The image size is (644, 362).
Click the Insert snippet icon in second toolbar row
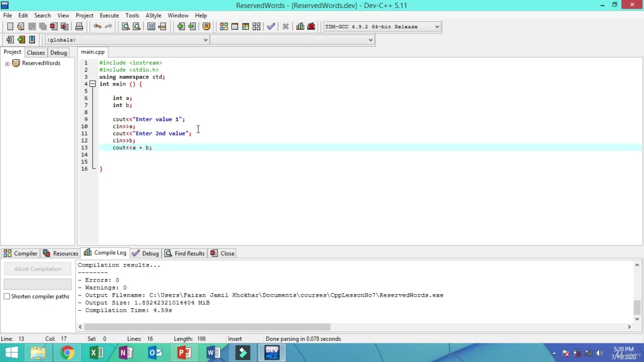click(x=10, y=40)
